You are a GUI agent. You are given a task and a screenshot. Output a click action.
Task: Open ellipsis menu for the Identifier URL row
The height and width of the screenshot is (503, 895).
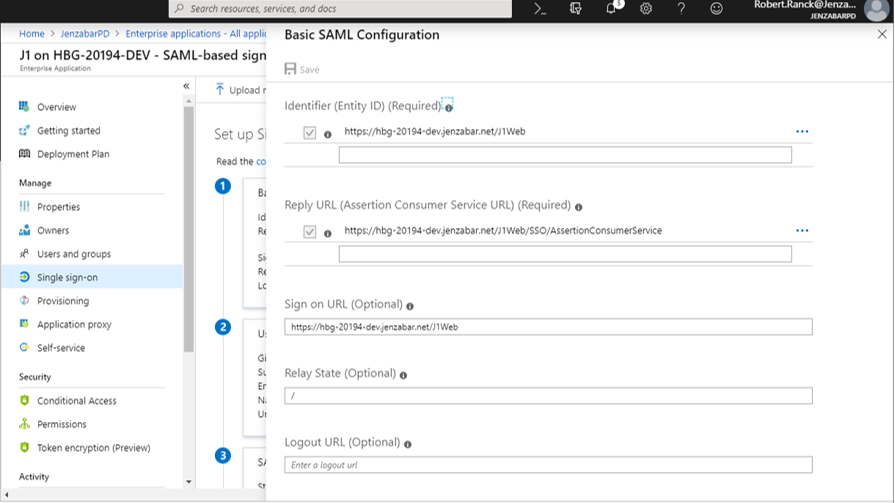tap(802, 132)
